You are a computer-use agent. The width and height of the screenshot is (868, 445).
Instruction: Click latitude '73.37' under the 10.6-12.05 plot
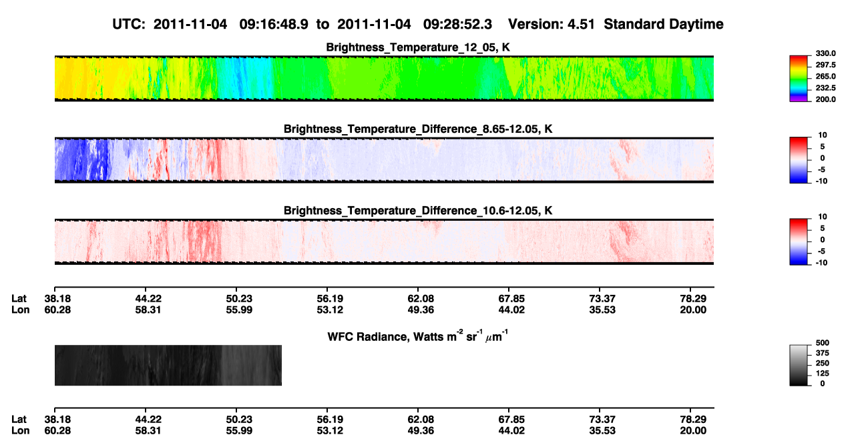(601, 298)
